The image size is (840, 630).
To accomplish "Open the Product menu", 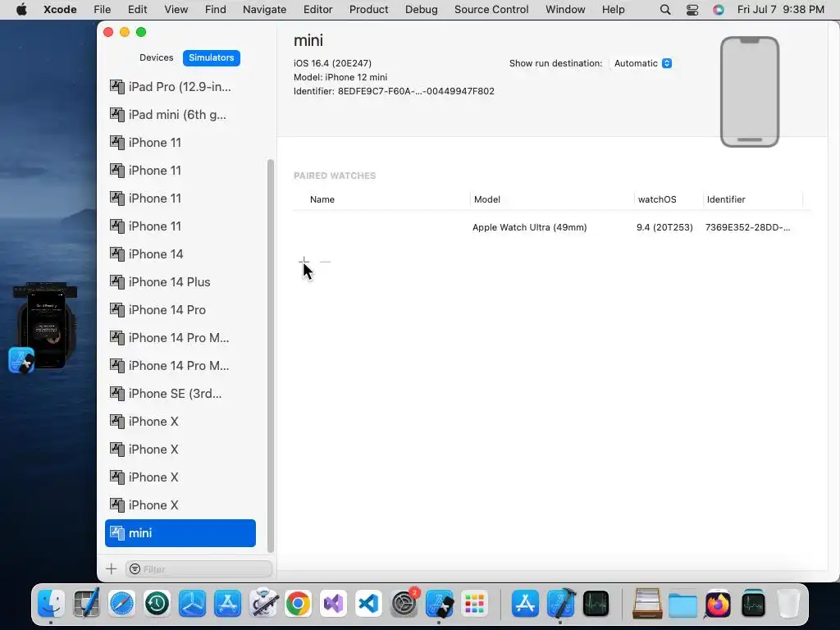I will 368,10.
